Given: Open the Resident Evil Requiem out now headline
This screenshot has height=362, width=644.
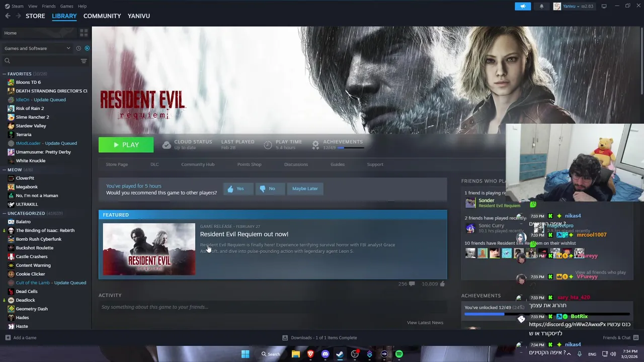Looking at the screenshot, I should click(244, 234).
